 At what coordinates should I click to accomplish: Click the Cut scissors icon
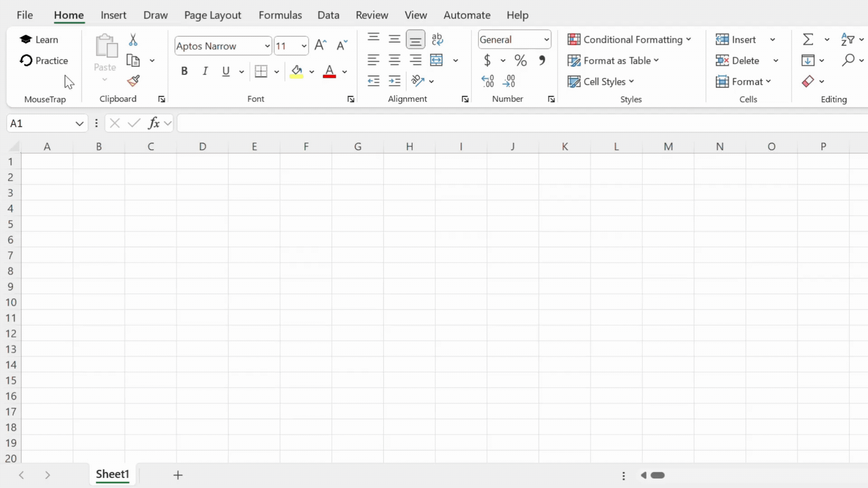(133, 40)
